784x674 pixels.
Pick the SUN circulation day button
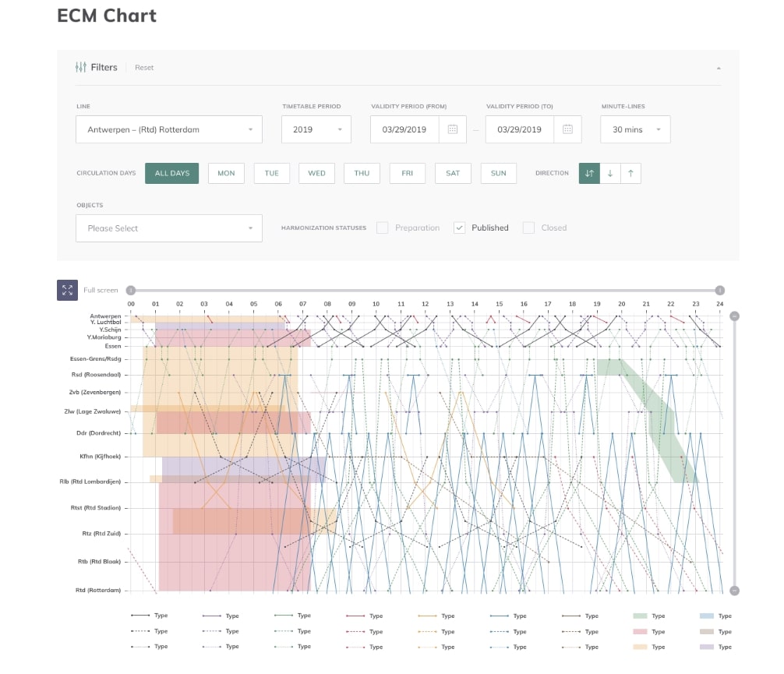(x=498, y=173)
